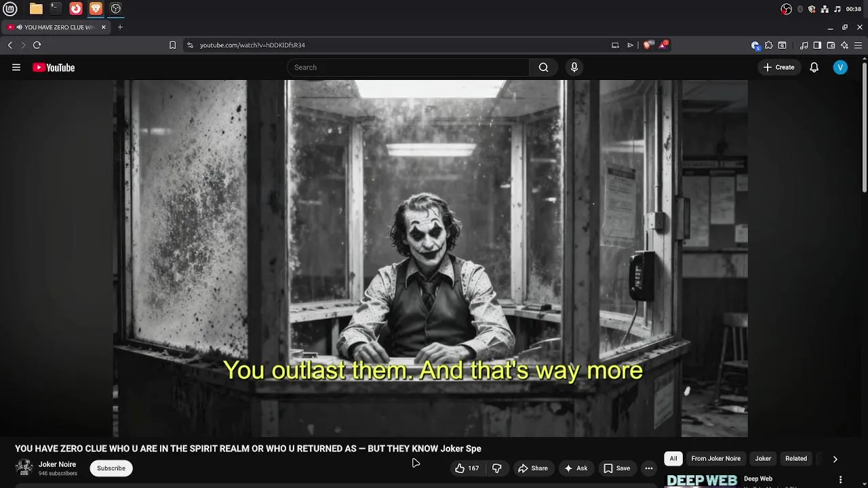Open the extension icon with badge 5

(755, 45)
